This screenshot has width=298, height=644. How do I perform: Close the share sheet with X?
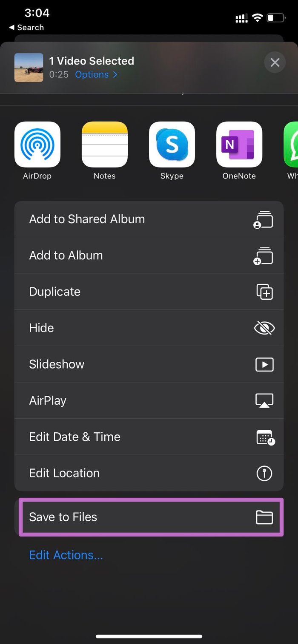tap(275, 62)
